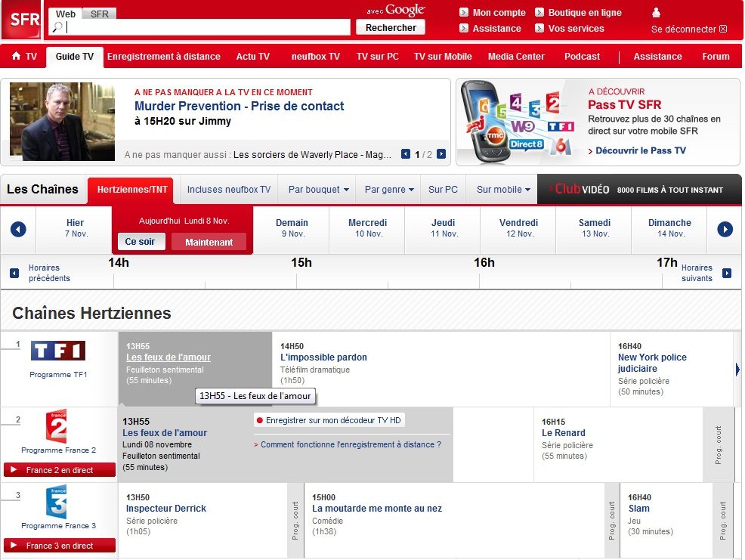The image size is (745, 560).
Task: Click the close icon next to Se déconnecter
Action: (723, 29)
